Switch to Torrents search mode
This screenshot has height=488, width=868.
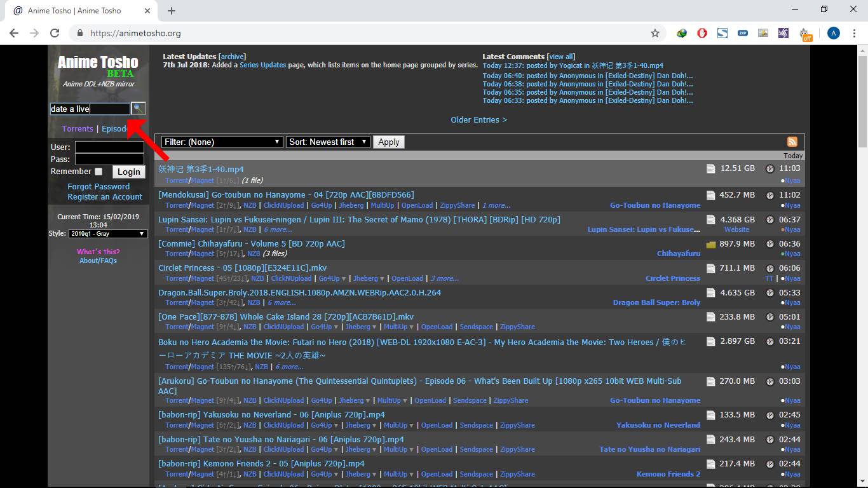pos(78,128)
